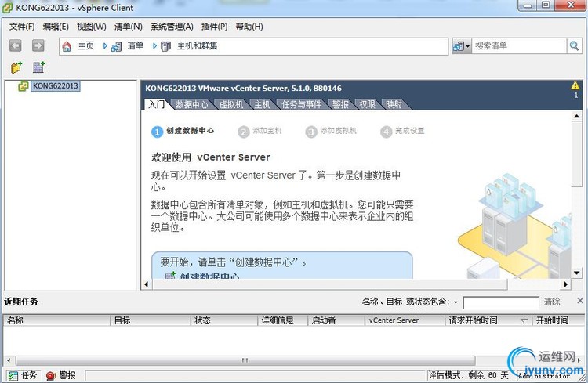Expand arrow after 清单 breadcrumb
The width and height of the screenshot is (588, 383).
(x=154, y=46)
